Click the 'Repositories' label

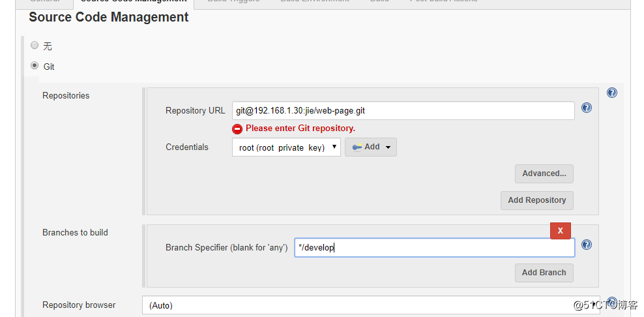(66, 95)
